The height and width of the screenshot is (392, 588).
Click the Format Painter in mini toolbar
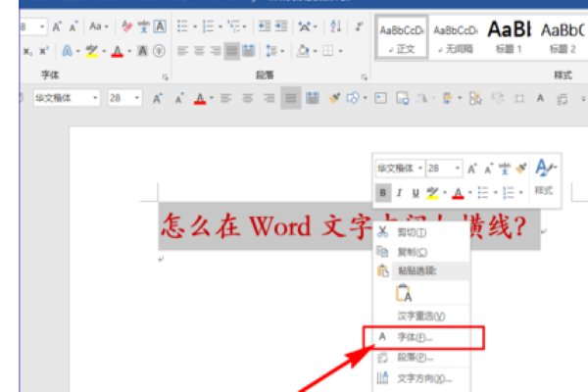click(x=521, y=169)
